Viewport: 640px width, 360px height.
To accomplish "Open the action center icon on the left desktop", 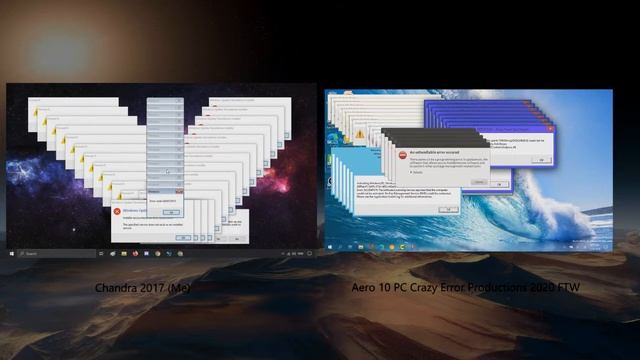I will click(309, 253).
